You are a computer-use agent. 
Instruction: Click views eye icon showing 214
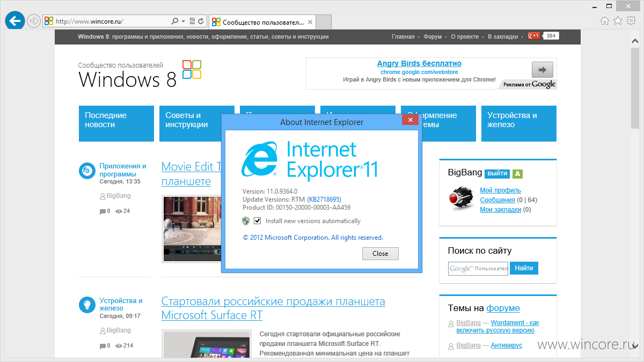point(119,345)
